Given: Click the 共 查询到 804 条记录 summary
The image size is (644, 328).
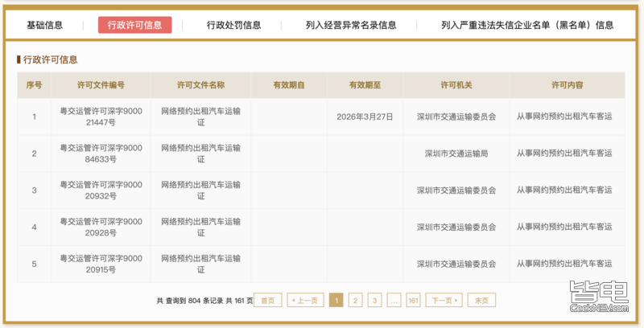Looking at the screenshot, I should click(190, 301).
